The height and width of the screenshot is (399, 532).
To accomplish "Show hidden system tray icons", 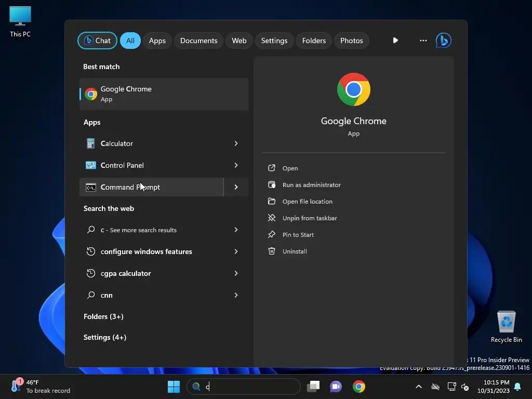I will coord(419,387).
